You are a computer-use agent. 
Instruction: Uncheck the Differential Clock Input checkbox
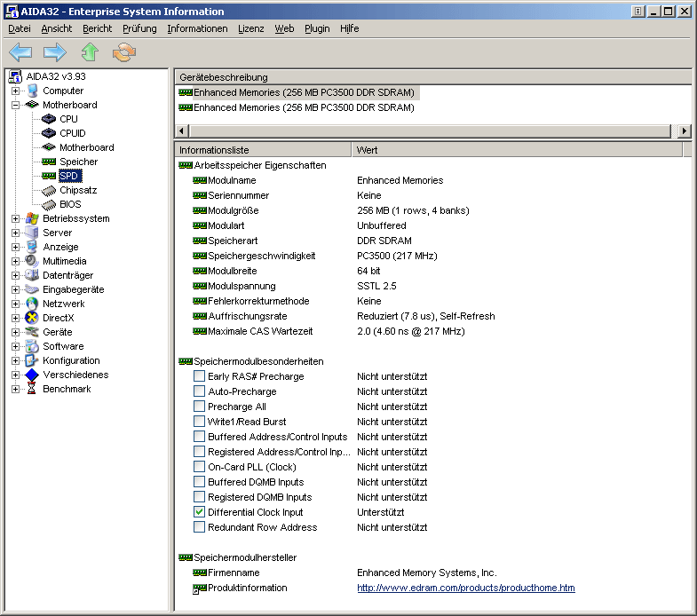coord(199,512)
